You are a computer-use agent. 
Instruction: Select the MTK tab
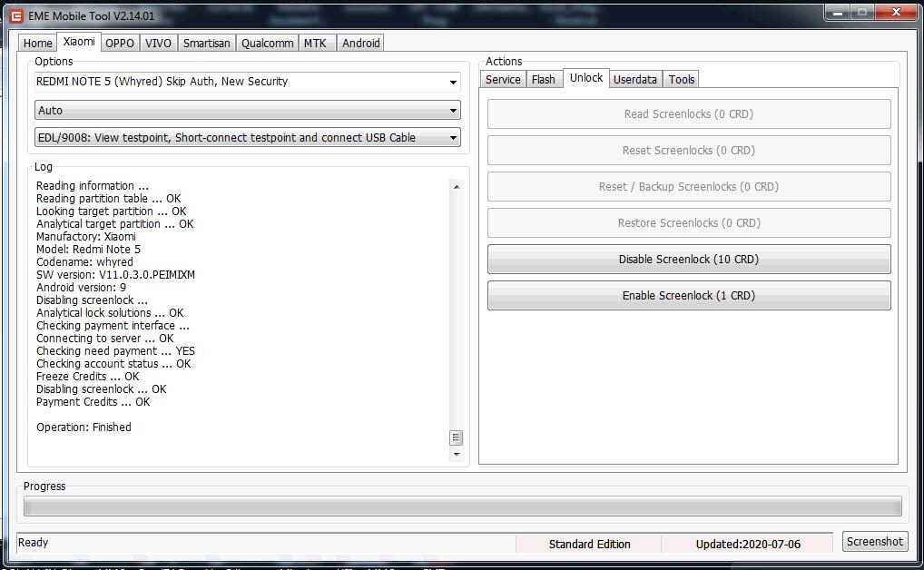(315, 43)
